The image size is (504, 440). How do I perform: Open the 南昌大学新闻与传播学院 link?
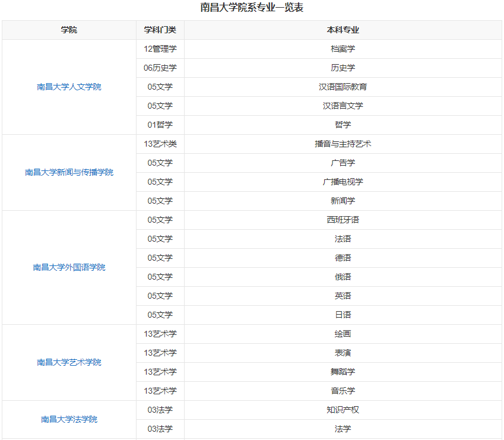click(x=69, y=172)
